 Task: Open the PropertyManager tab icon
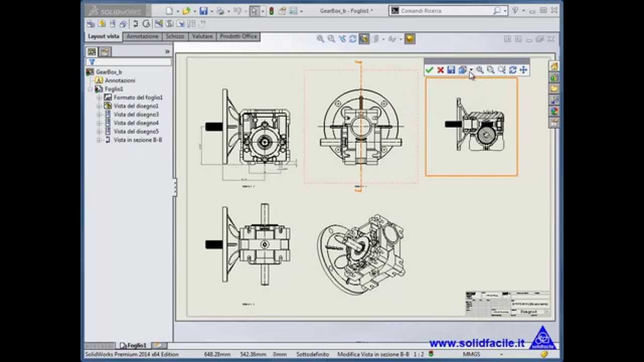tap(105, 51)
